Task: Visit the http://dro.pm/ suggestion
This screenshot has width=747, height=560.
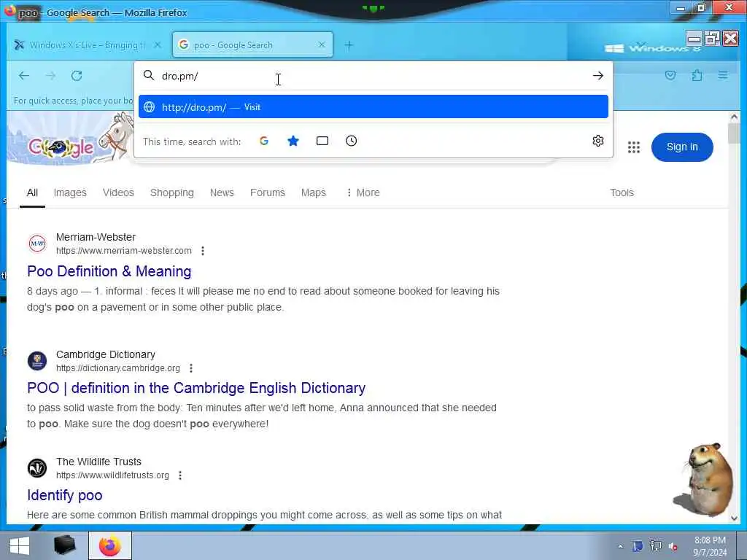Action: click(373, 106)
